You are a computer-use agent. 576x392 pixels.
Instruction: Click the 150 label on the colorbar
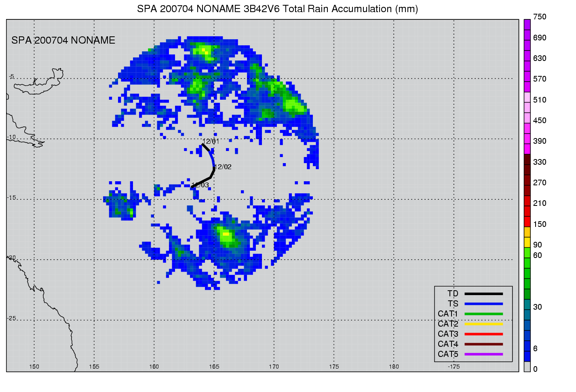click(x=540, y=224)
